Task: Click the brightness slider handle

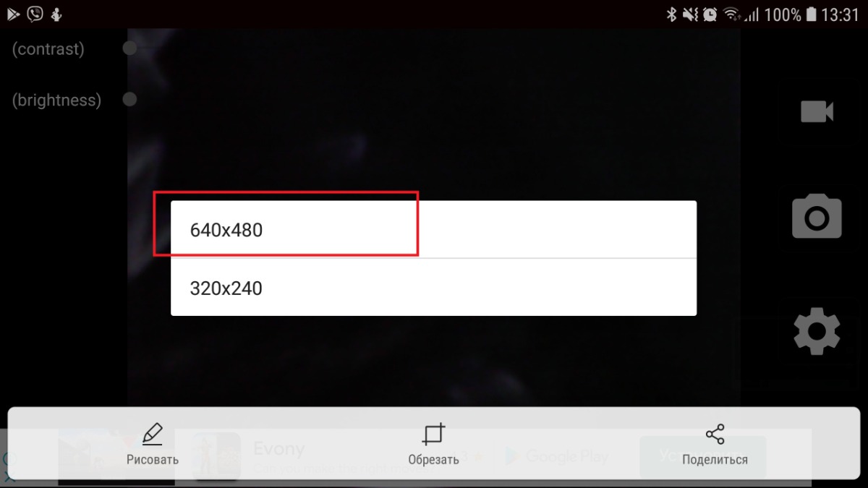Action: (x=130, y=100)
